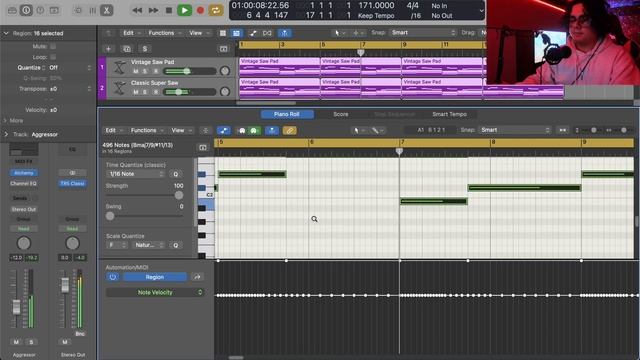Record-enable the Classic Super Saw track
The height and width of the screenshot is (360, 640).
pyautogui.click(x=156, y=92)
